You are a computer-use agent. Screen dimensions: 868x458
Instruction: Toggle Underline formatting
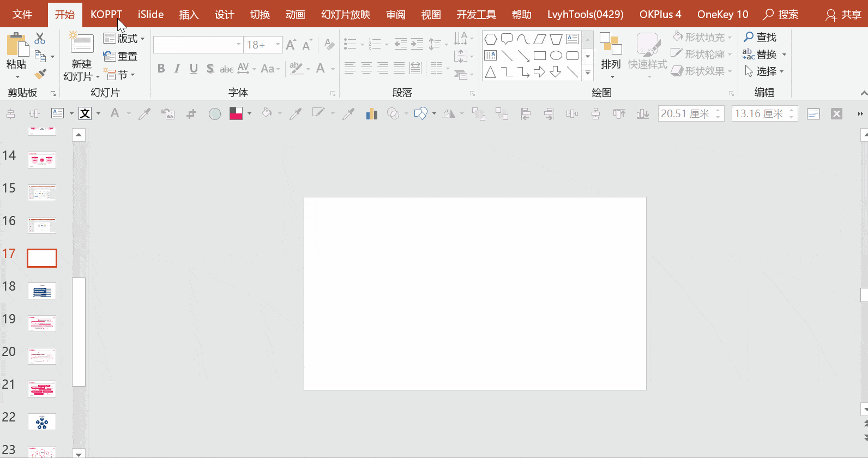point(194,68)
